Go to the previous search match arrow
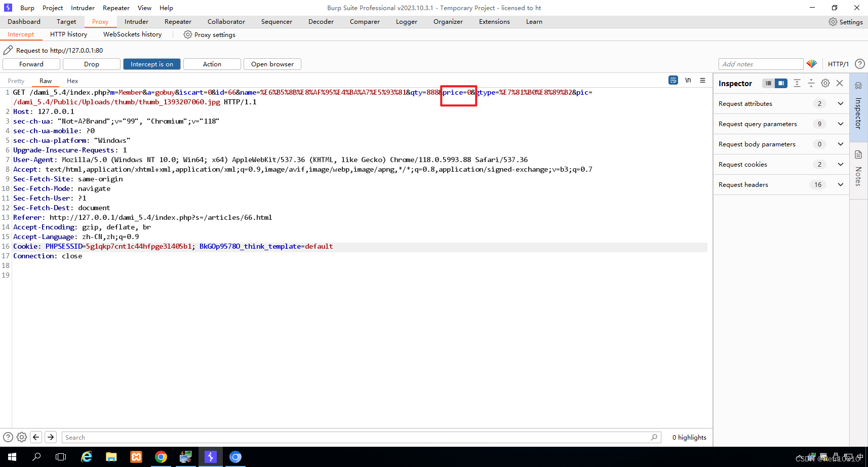 point(36,437)
